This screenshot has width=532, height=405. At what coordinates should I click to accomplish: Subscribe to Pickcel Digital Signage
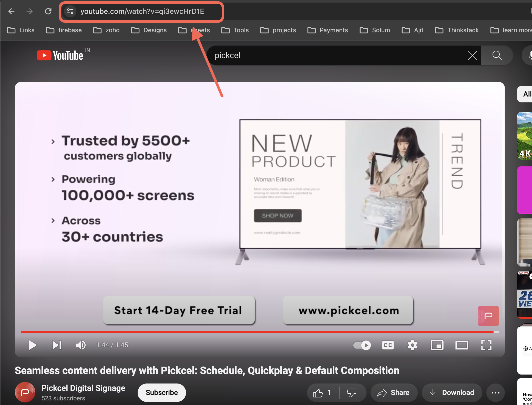coord(161,392)
